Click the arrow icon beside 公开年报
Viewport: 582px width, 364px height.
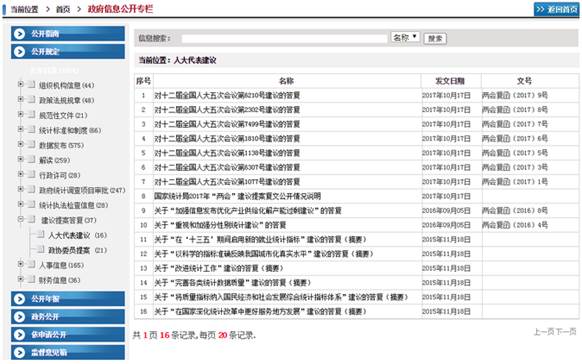tap(19, 299)
